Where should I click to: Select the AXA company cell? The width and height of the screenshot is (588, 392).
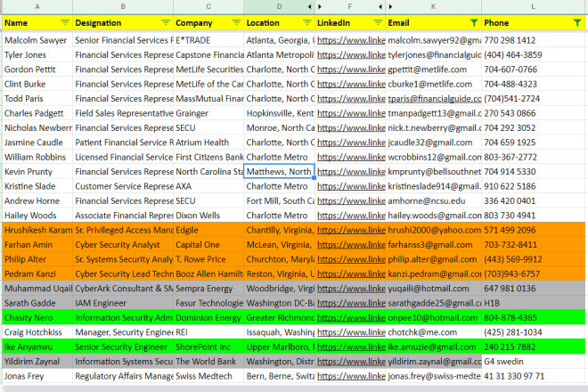pos(208,186)
